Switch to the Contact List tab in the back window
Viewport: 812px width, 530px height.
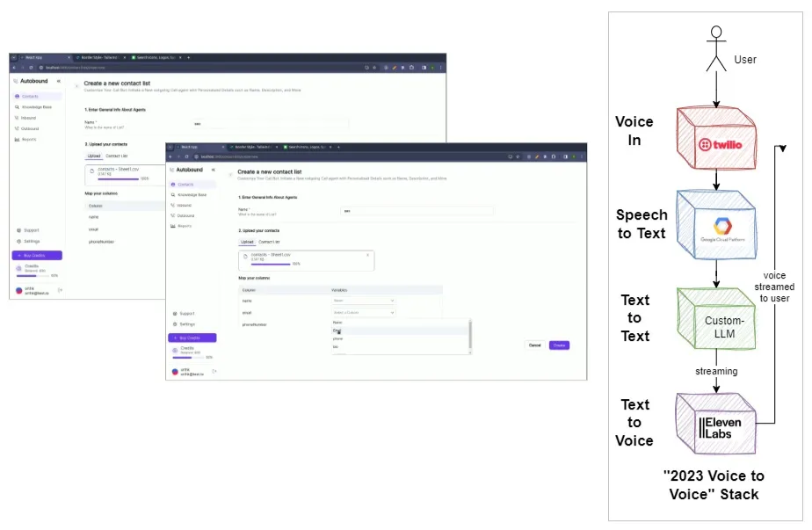click(x=117, y=156)
